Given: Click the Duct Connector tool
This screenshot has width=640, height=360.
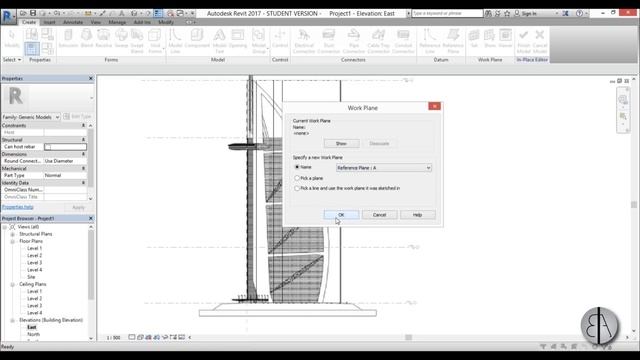Looking at the screenshot, I should click(329, 41).
